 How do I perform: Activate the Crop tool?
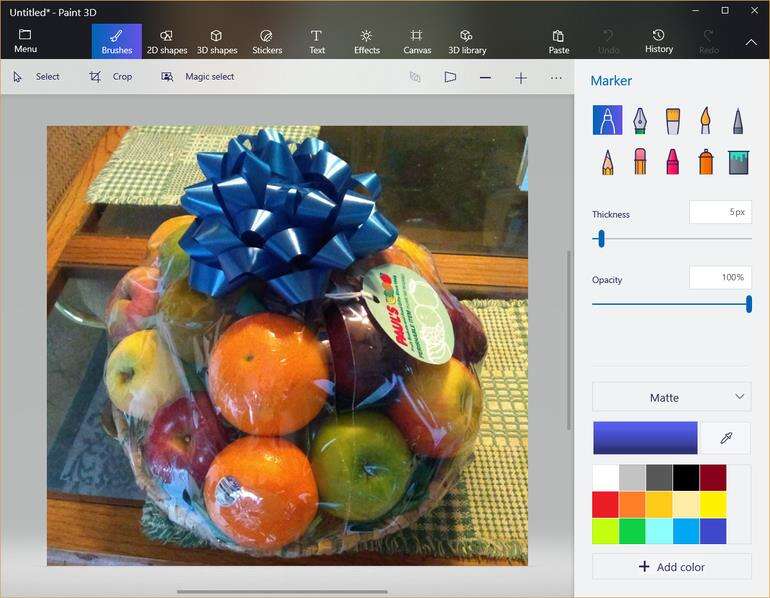pos(110,77)
